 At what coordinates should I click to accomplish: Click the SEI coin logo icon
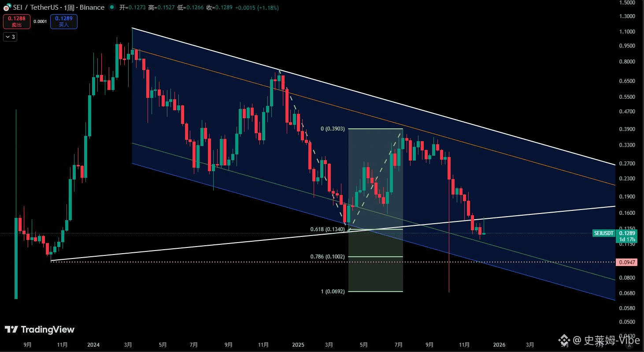pyautogui.click(x=6, y=7)
